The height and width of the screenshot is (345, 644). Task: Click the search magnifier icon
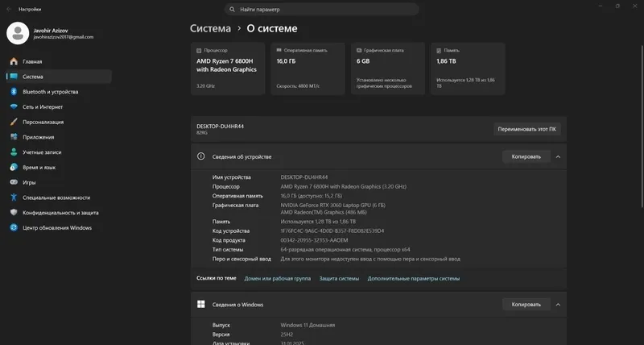pos(232,9)
